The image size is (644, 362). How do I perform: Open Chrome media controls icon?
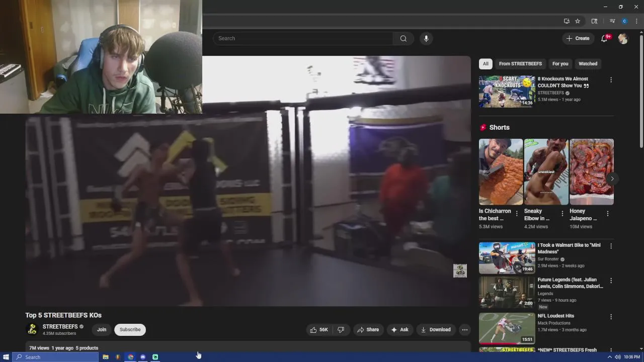pos(612,21)
